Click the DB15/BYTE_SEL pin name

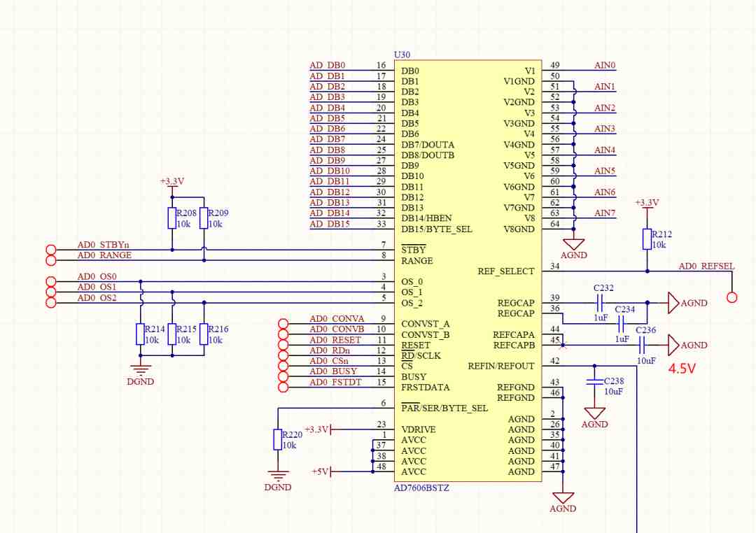click(436, 229)
